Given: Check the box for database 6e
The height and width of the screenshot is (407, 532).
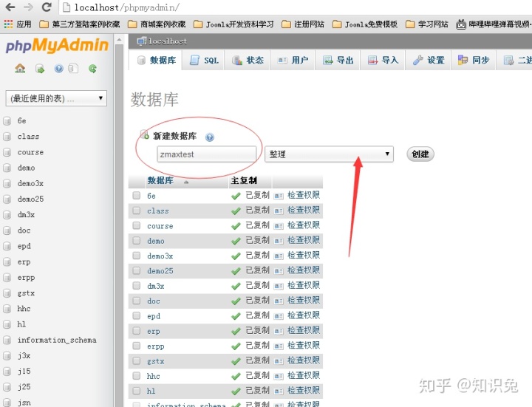Looking at the screenshot, I should tap(137, 195).
